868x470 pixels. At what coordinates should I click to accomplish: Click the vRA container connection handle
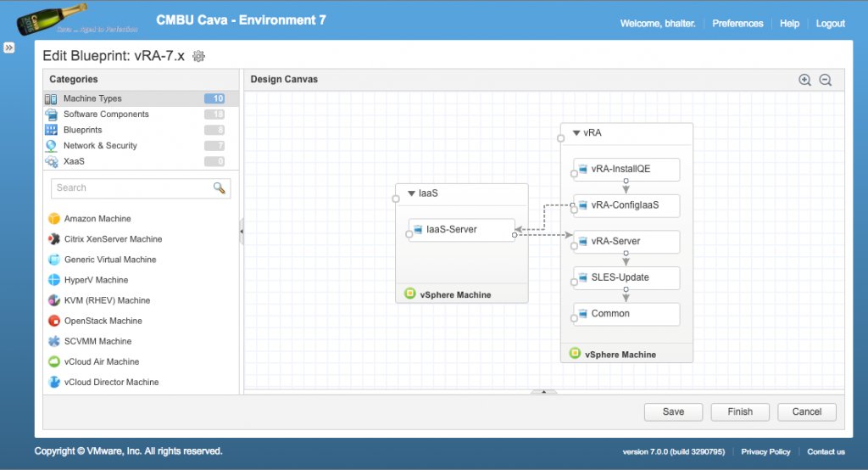click(561, 138)
